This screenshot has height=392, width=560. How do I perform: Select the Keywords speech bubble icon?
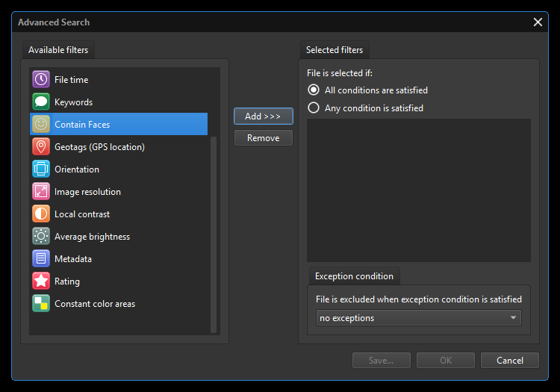click(41, 102)
